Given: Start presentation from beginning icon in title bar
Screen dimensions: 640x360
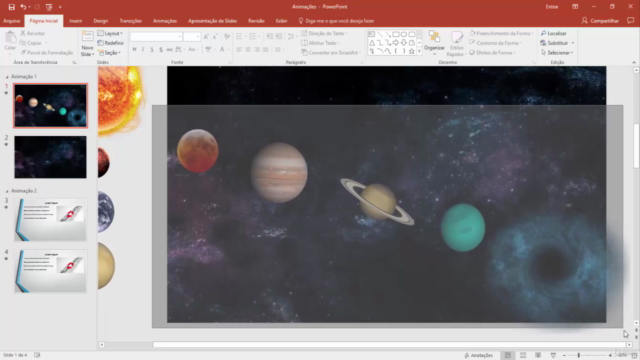Looking at the screenshot, I should tap(49, 7).
